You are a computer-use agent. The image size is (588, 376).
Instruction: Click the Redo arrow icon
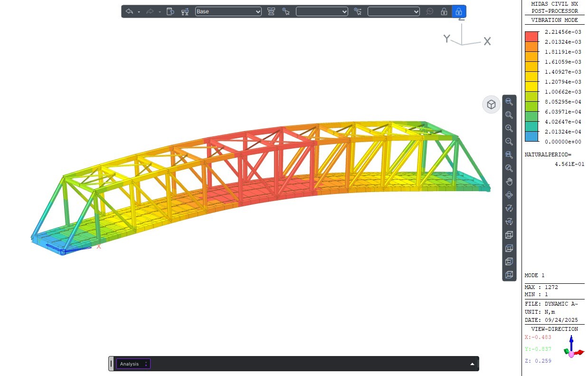pyautogui.click(x=150, y=11)
